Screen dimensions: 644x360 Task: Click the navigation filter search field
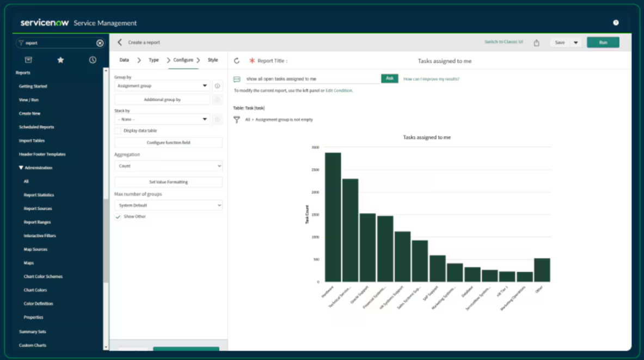(59, 42)
